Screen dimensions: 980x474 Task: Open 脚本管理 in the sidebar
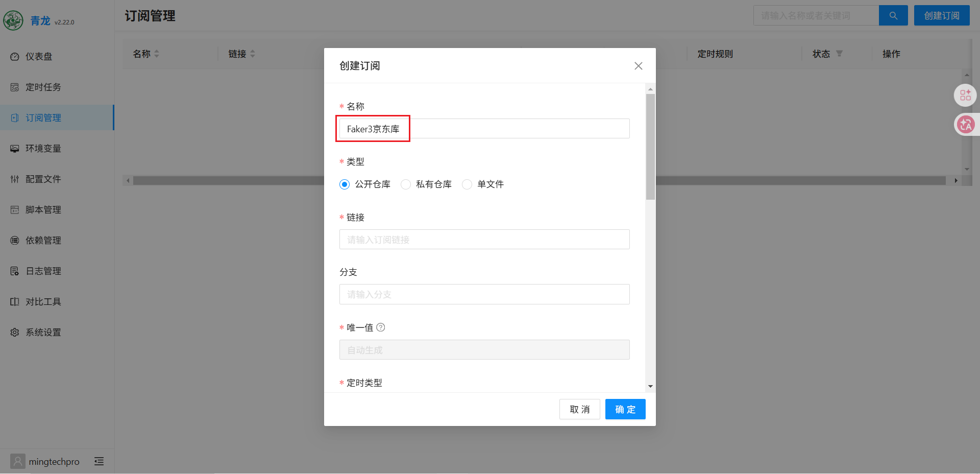(x=43, y=209)
